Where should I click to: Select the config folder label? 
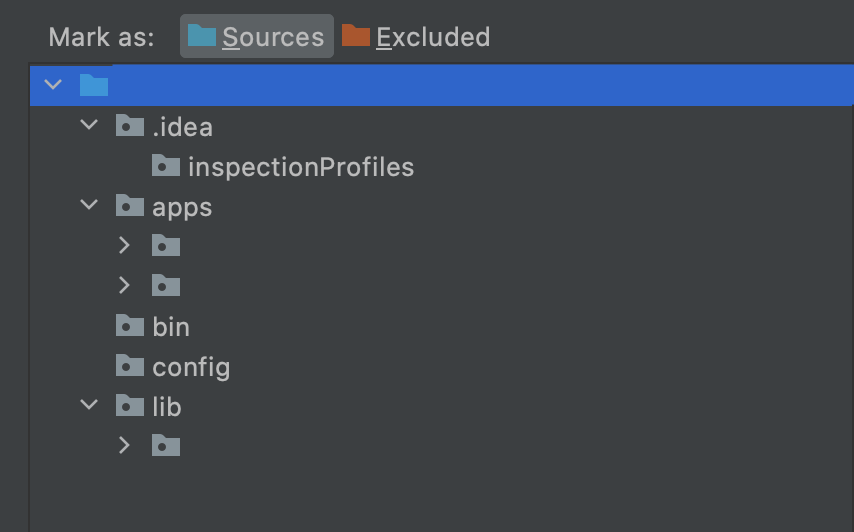click(191, 367)
